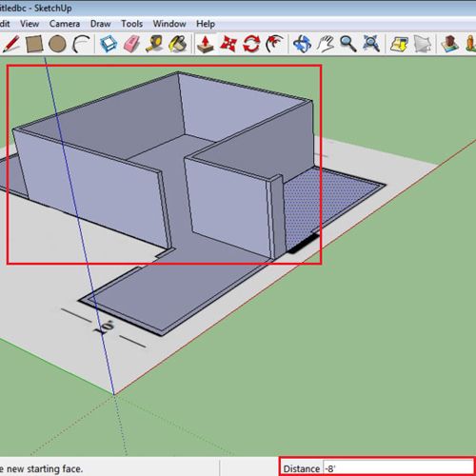The image size is (476, 476).
Task: Click the Distance measurement input field
Action: tap(398, 468)
